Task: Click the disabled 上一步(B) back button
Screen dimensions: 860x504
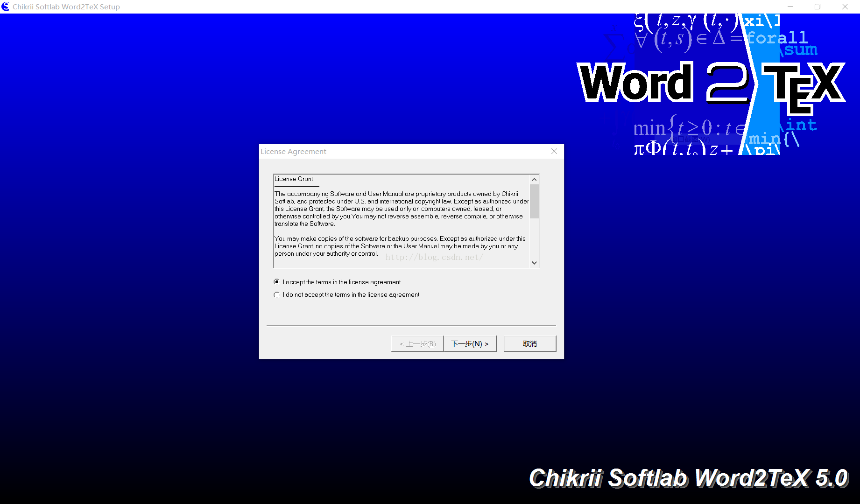Action: tap(417, 344)
